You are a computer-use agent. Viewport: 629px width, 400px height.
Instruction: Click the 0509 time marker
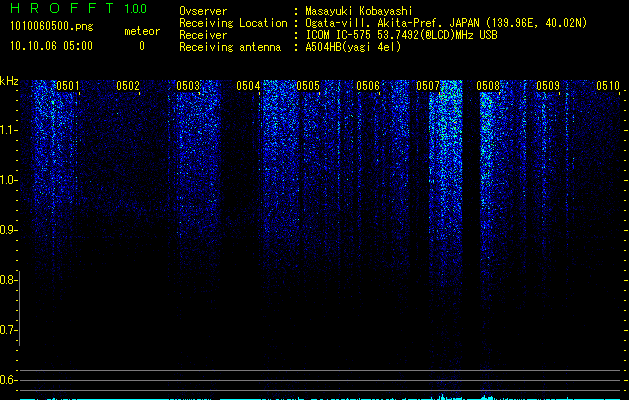(548, 85)
